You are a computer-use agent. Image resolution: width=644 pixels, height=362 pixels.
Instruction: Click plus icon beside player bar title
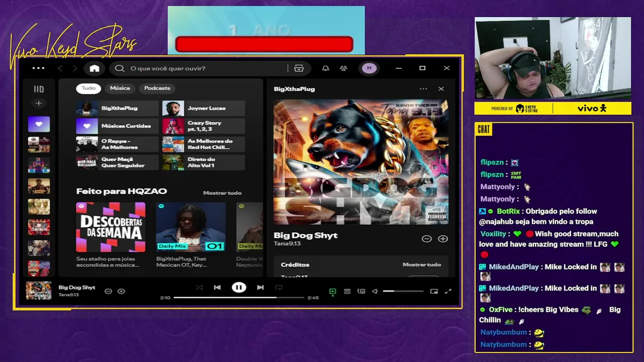click(x=121, y=291)
